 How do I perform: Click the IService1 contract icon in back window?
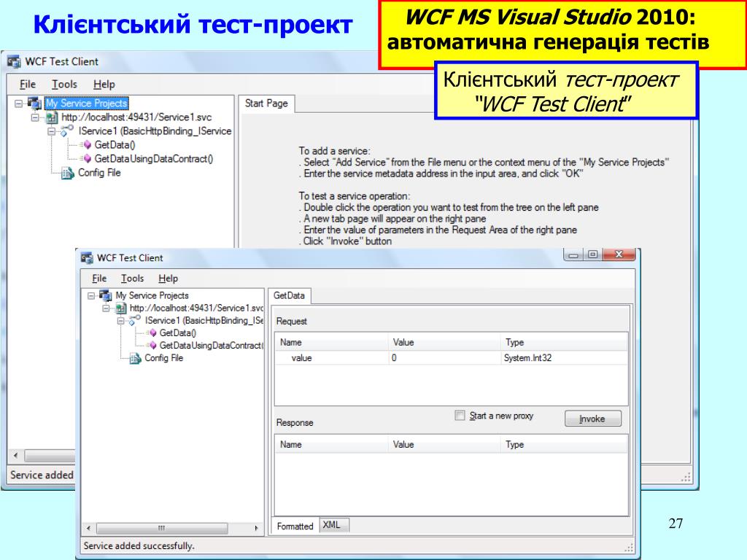point(67,131)
